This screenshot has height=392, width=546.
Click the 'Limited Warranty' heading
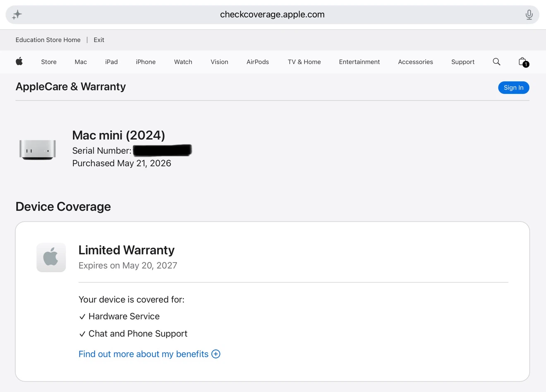point(127,250)
